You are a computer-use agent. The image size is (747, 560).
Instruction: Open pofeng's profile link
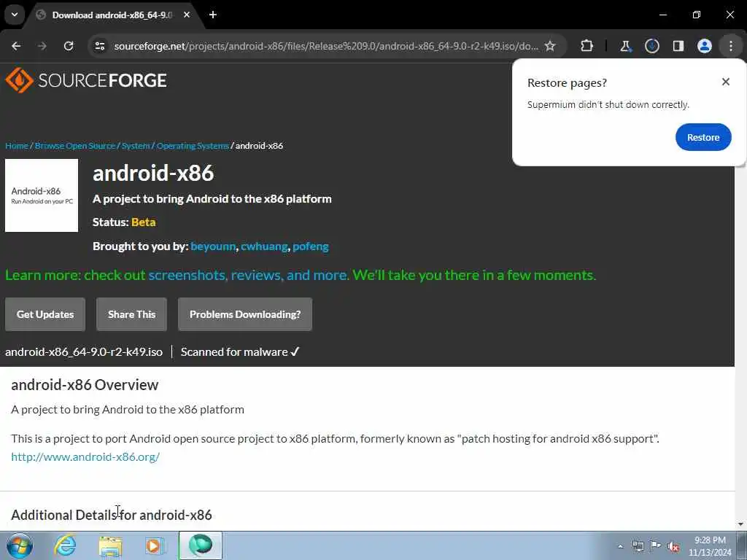click(x=311, y=246)
